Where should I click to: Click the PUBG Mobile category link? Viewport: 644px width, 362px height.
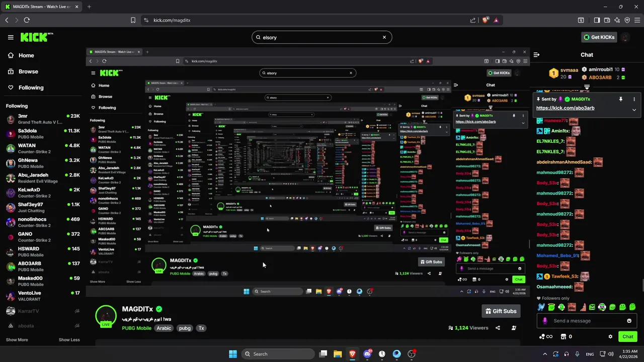[136, 328]
